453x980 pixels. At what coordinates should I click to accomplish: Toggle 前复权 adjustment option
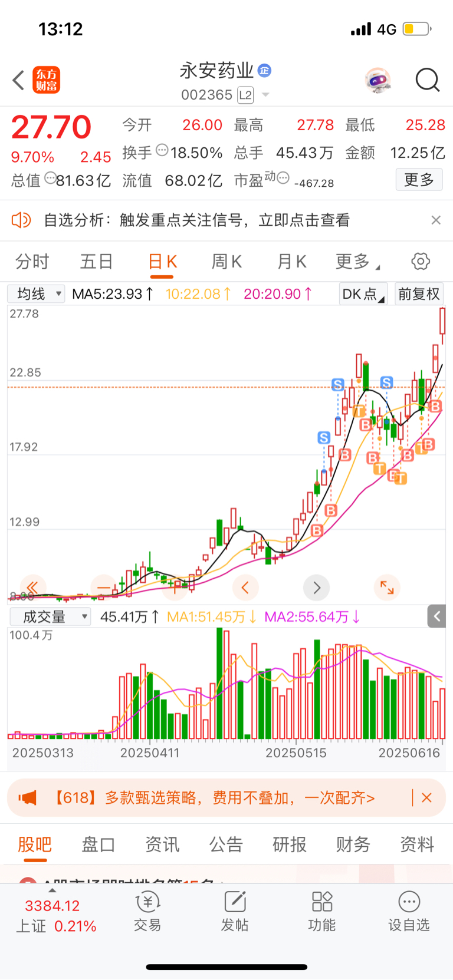[x=419, y=293]
